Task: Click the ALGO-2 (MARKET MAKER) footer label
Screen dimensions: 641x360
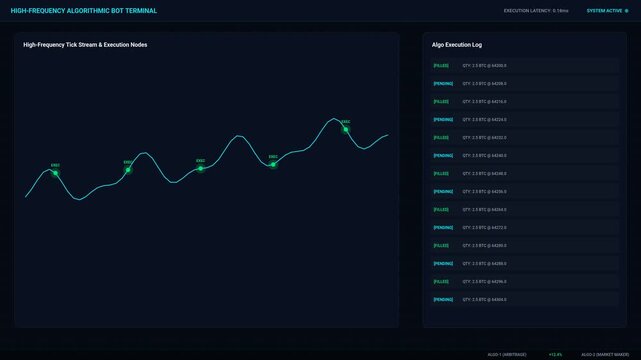Action: pyautogui.click(x=605, y=355)
